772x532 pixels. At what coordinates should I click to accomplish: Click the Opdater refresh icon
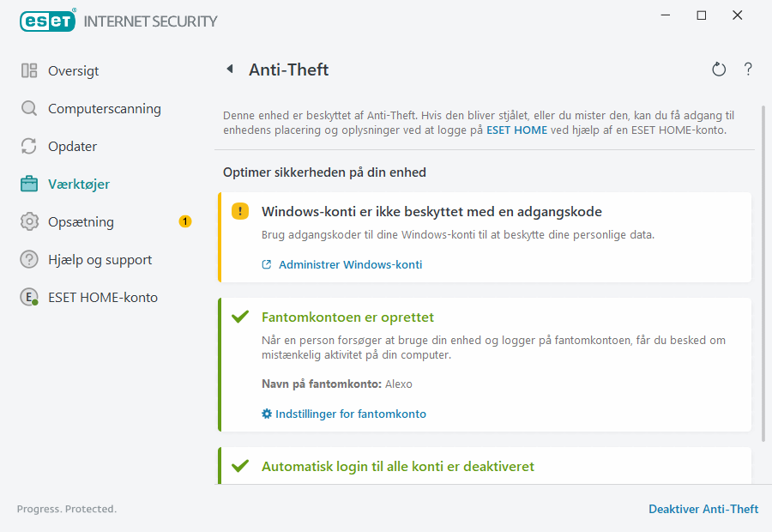point(29,146)
